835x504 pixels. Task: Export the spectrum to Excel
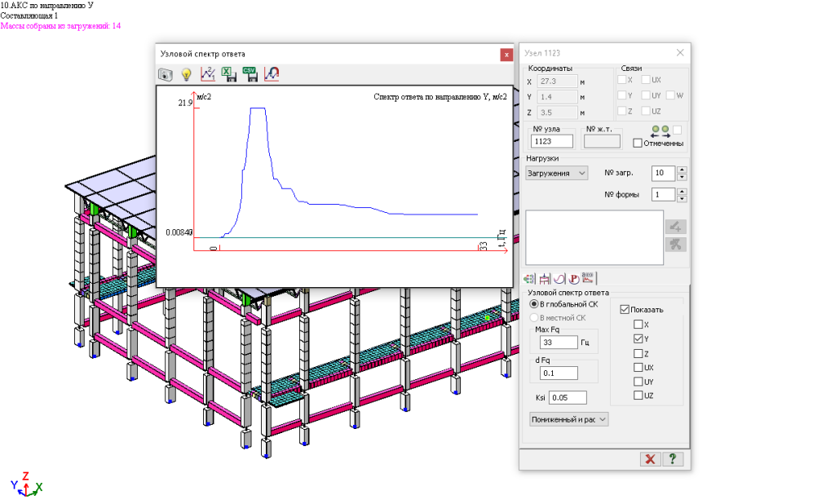pos(229,74)
